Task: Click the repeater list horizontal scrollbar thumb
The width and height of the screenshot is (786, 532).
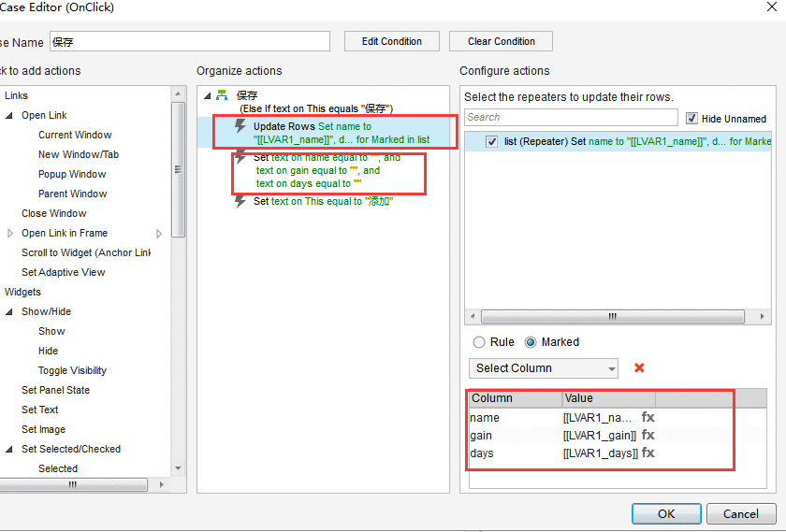Action: (613, 316)
